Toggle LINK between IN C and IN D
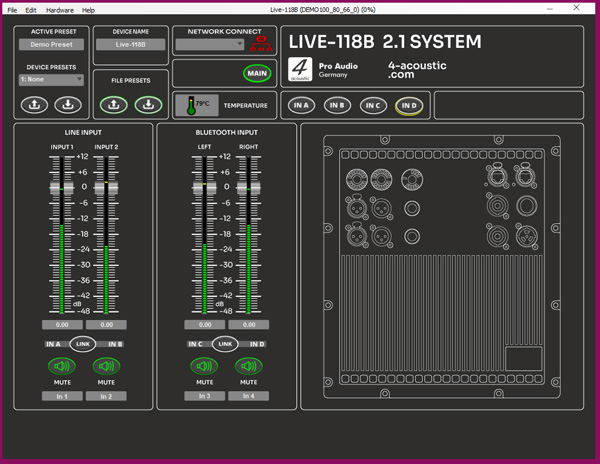The height and width of the screenshot is (464, 600). pos(226,344)
